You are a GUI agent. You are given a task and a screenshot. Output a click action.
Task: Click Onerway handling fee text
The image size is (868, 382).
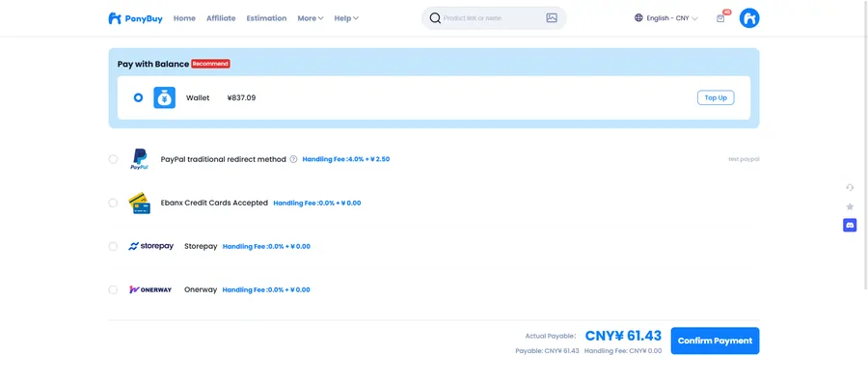pyautogui.click(x=266, y=289)
